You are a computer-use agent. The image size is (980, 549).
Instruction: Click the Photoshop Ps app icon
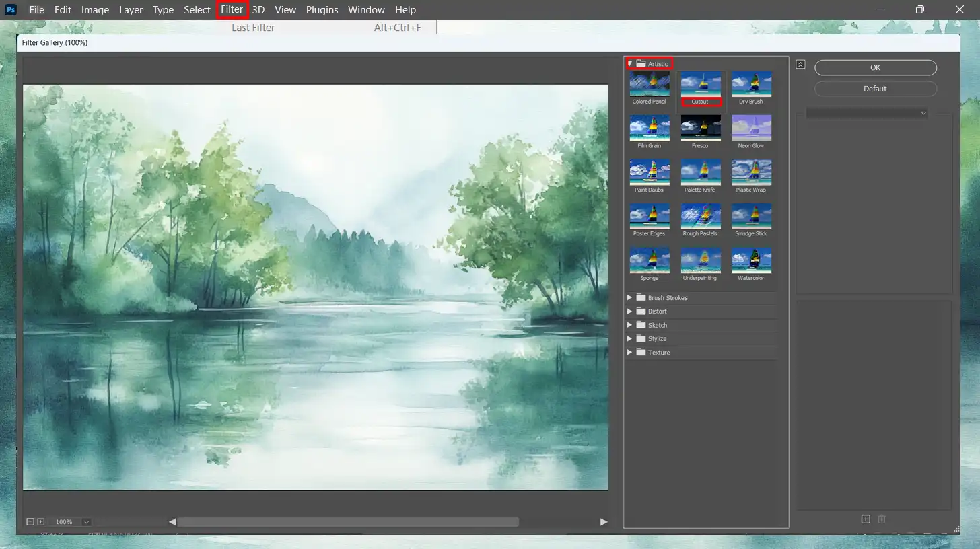coord(11,9)
